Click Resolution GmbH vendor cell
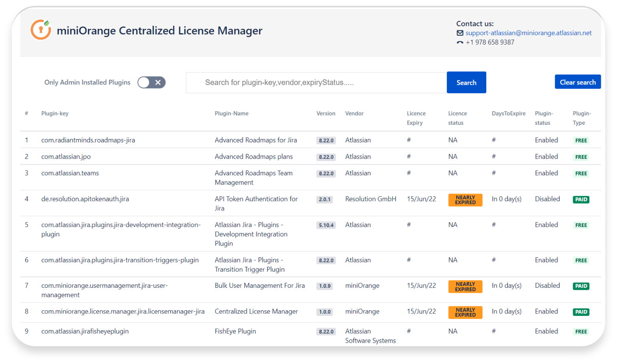Viewport: 617px width, 364px height. (x=371, y=199)
